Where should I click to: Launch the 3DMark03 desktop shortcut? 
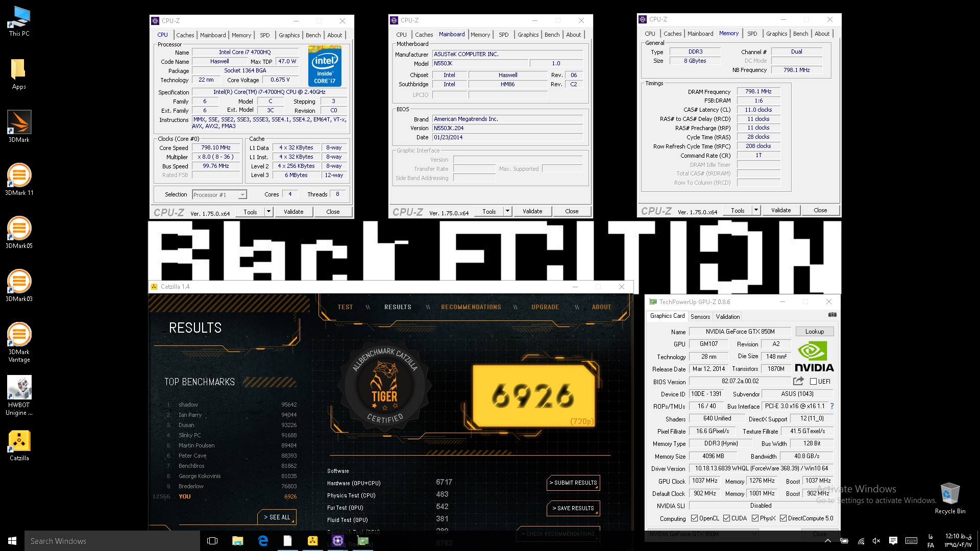(19, 286)
